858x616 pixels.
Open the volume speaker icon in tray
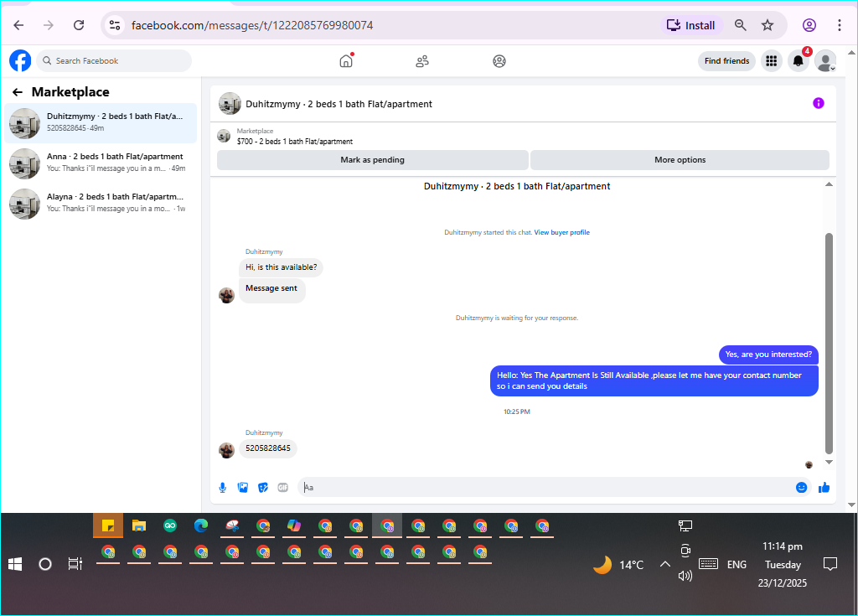685,576
